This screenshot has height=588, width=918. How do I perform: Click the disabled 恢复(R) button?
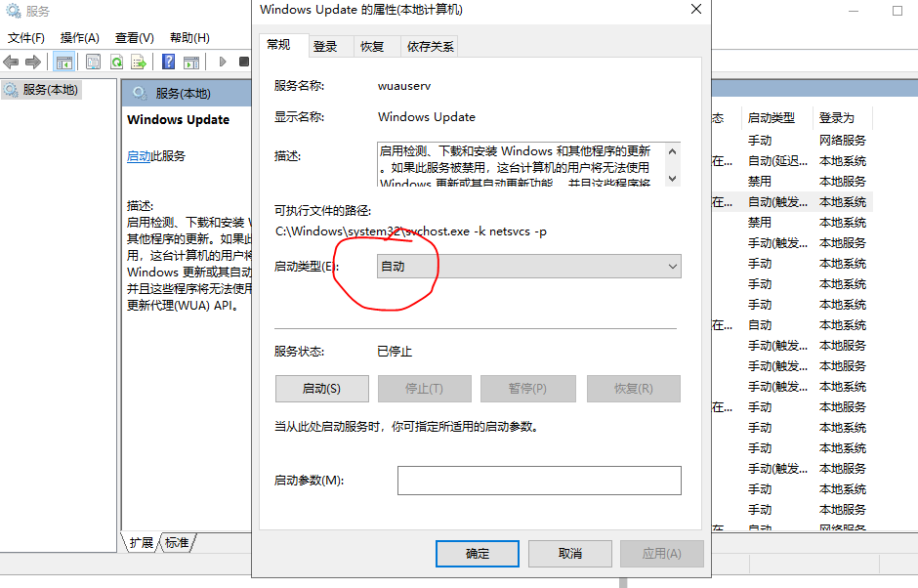[634, 389]
